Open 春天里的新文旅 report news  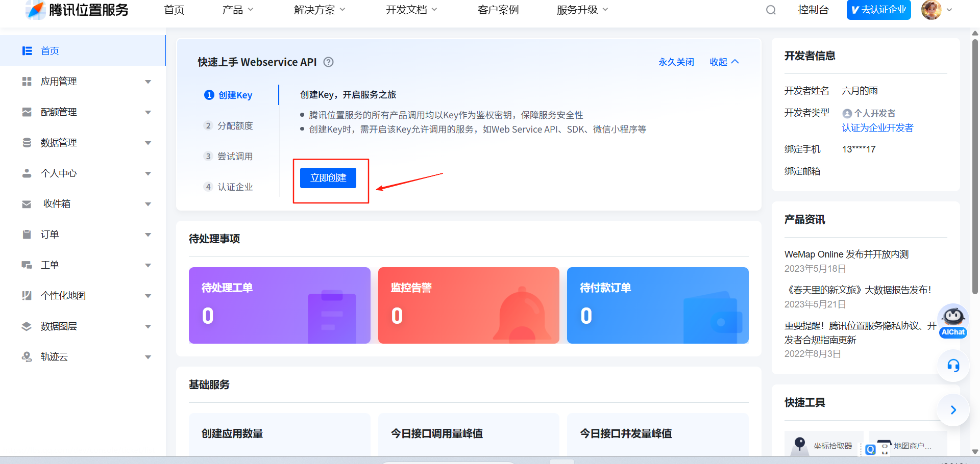click(858, 290)
